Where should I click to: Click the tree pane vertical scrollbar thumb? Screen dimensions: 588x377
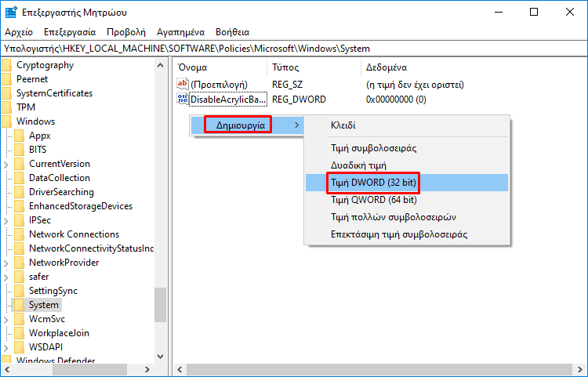[161, 305]
